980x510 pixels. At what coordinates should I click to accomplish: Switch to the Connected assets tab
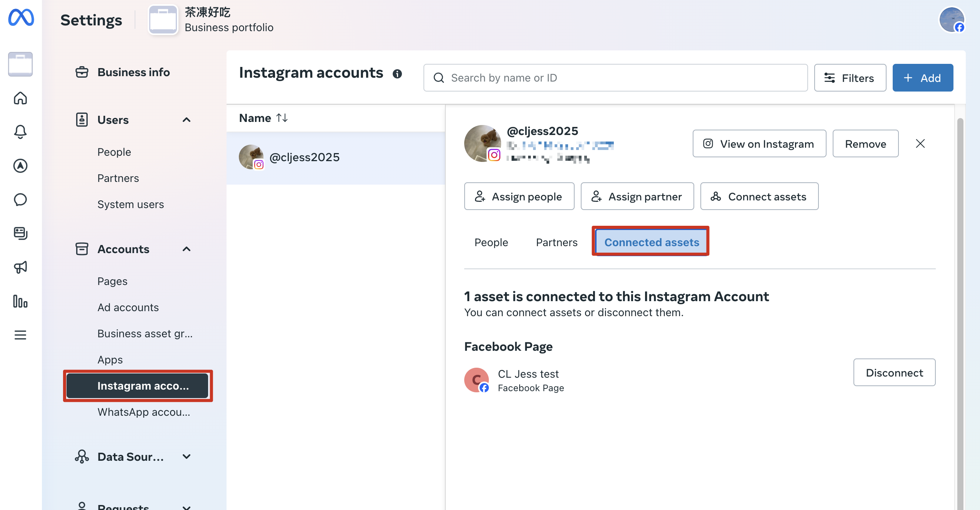pos(652,242)
